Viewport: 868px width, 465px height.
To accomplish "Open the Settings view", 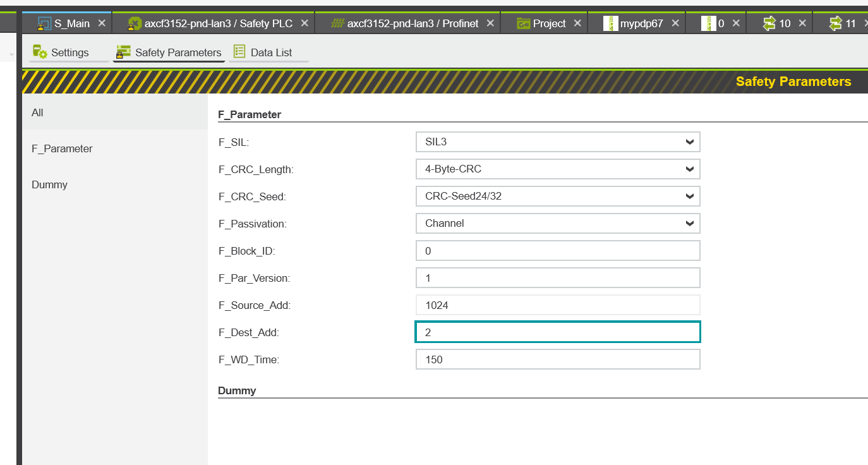I will (x=69, y=52).
